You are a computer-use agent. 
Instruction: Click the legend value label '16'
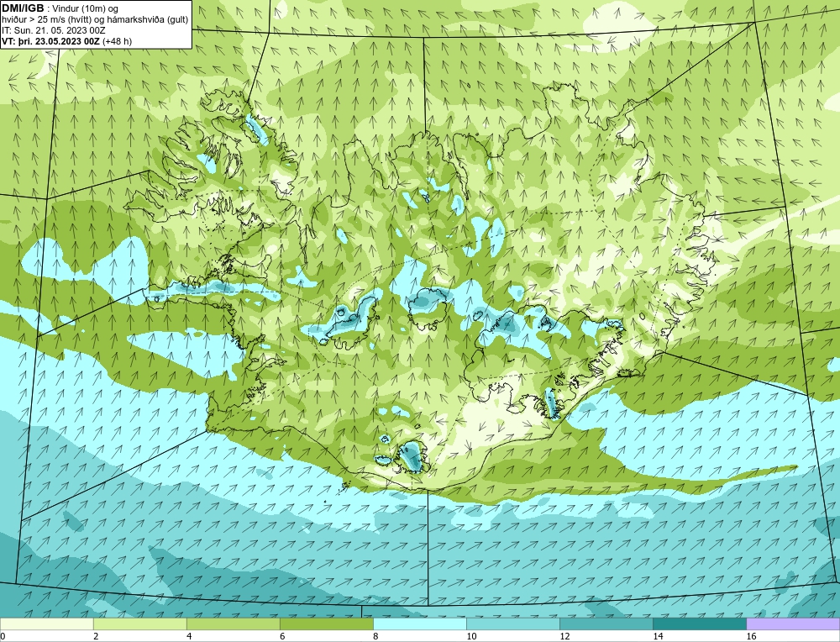pyautogui.click(x=751, y=636)
